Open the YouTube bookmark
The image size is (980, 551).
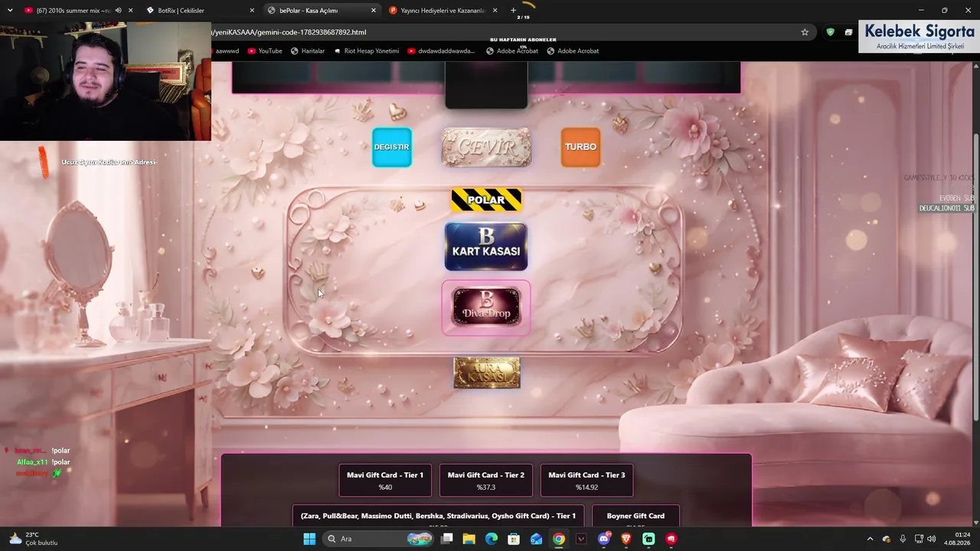[x=265, y=51]
